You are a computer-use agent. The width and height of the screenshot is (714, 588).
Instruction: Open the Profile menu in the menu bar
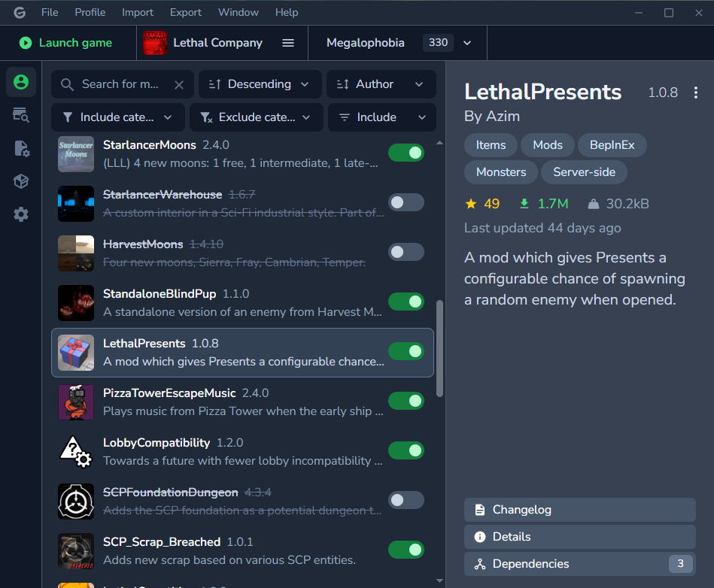click(x=90, y=12)
